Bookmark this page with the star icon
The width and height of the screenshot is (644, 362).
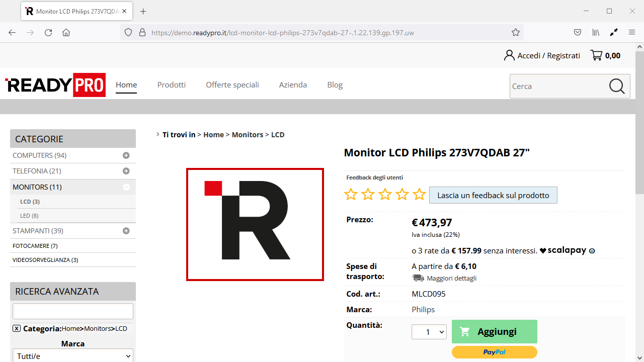point(516,33)
